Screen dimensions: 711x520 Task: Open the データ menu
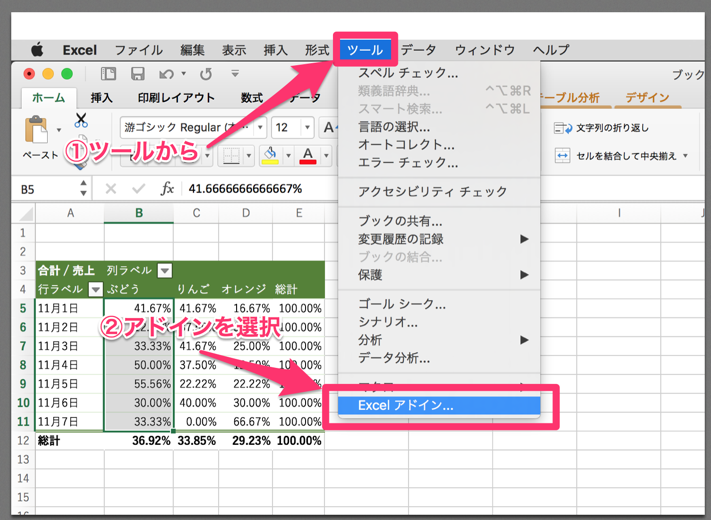419,50
